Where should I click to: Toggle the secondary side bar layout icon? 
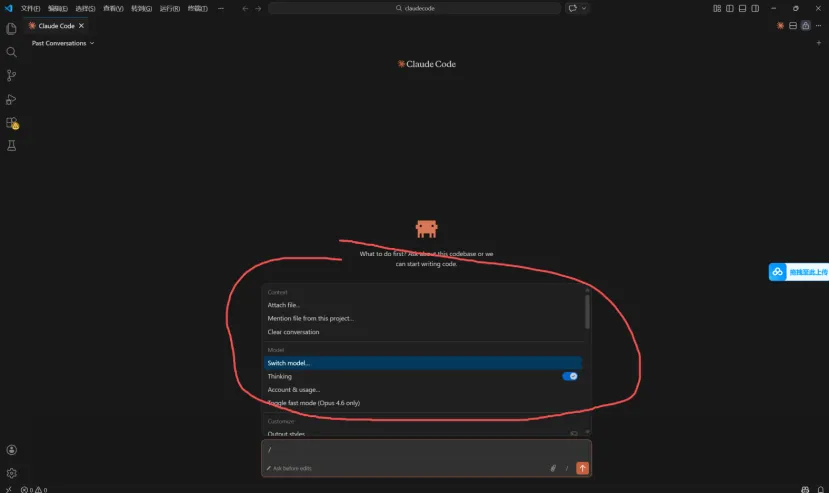tap(755, 8)
